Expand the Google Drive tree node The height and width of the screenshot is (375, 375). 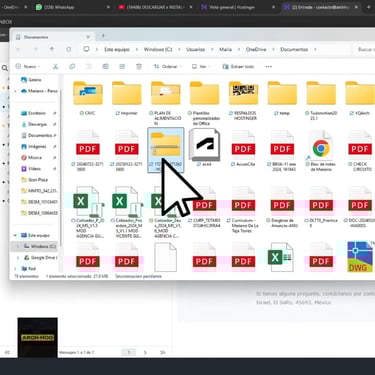point(18,258)
